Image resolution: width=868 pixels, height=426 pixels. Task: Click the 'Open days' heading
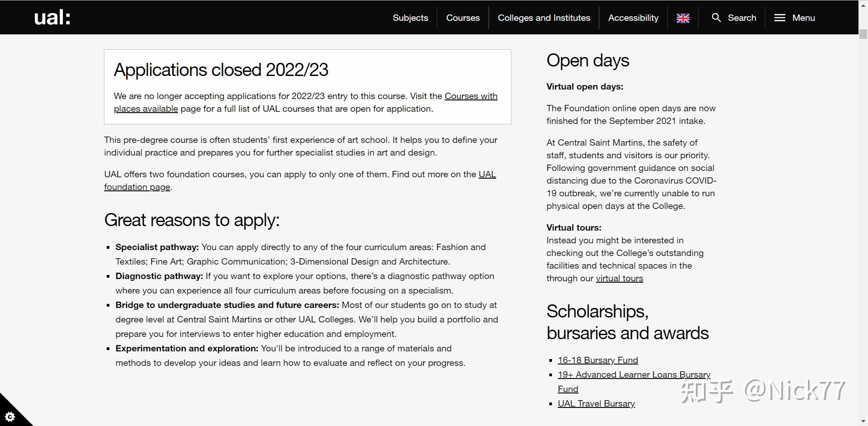(588, 61)
